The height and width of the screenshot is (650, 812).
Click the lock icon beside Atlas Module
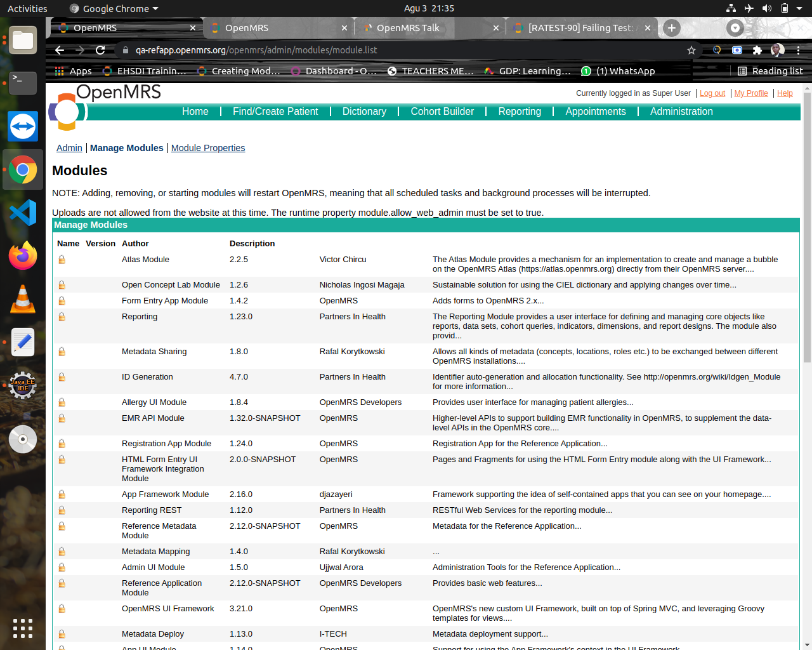click(62, 260)
